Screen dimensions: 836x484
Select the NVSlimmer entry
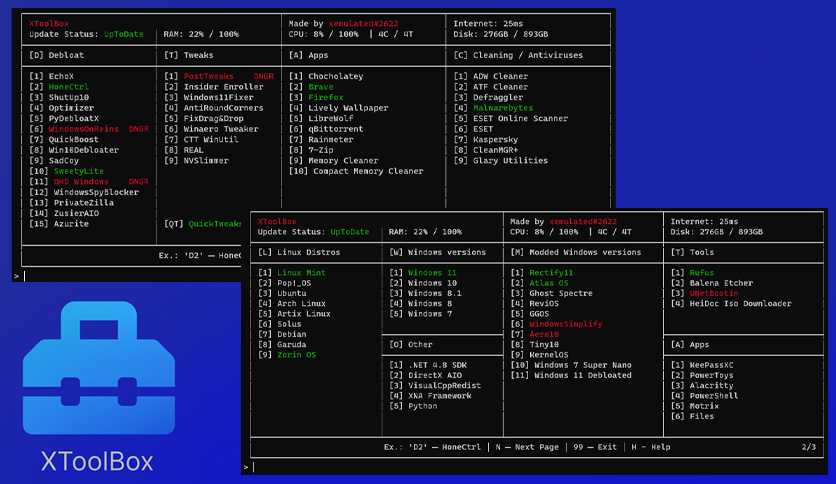(196, 160)
